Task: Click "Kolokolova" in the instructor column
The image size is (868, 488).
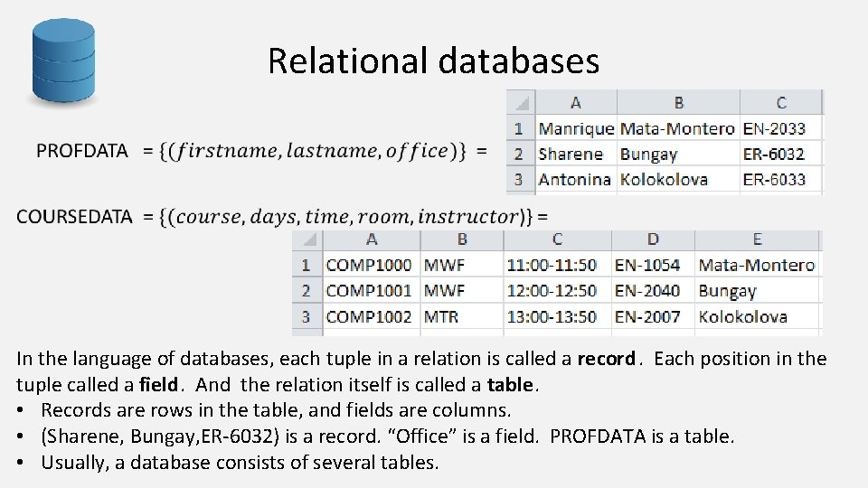Action: click(757, 316)
